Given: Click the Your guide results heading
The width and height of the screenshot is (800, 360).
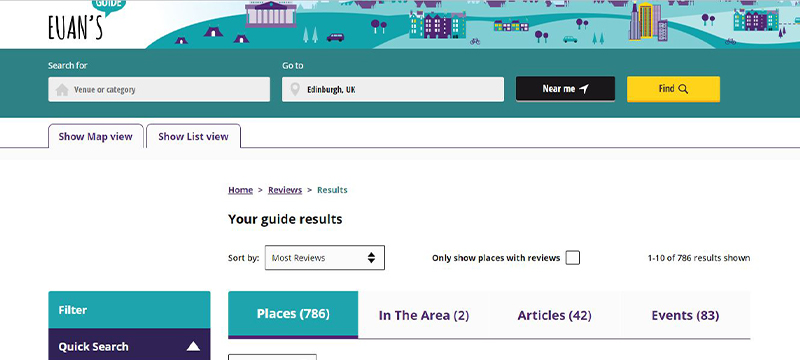Looking at the screenshot, I should click(x=285, y=219).
